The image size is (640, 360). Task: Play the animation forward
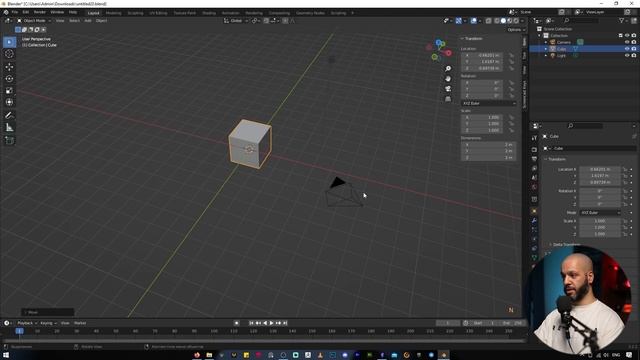tap(272, 323)
